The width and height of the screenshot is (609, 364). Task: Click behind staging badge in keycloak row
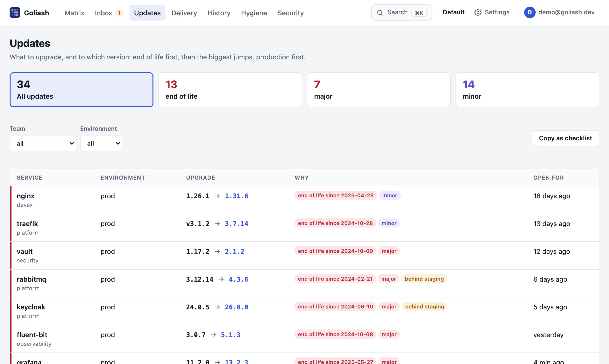point(424,307)
